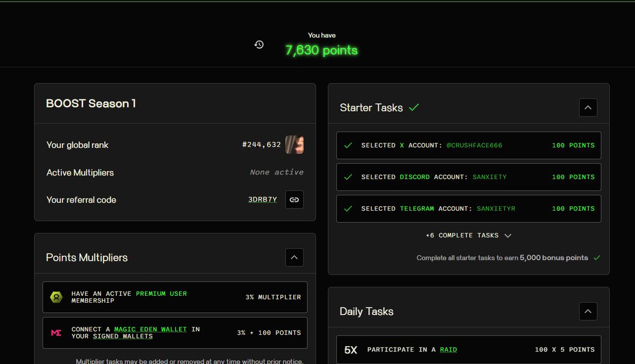Click the 'Your global rank' label
Viewport: 635px width, 364px height.
(77, 145)
